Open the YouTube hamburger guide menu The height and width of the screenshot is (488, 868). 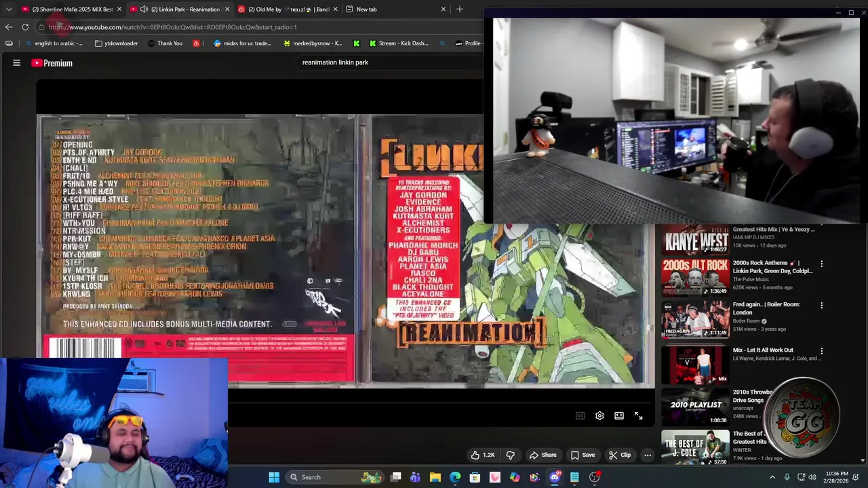[16, 63]
